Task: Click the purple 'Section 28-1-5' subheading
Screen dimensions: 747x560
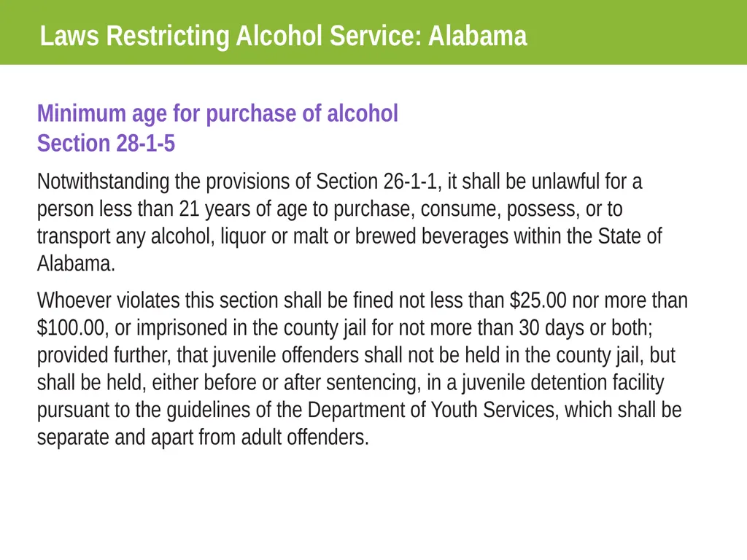Action: click(x=107, y=143)
